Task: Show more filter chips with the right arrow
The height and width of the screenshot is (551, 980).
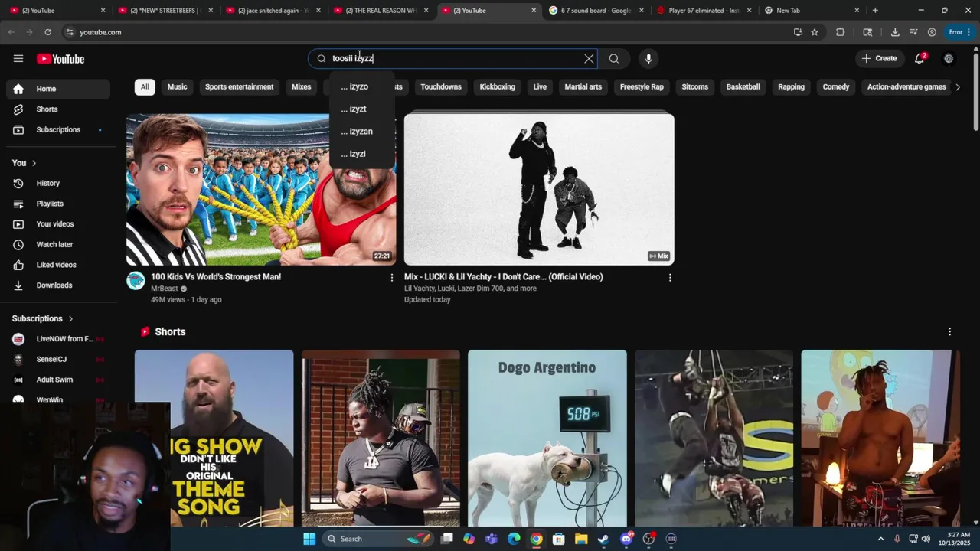Action: 957,87
